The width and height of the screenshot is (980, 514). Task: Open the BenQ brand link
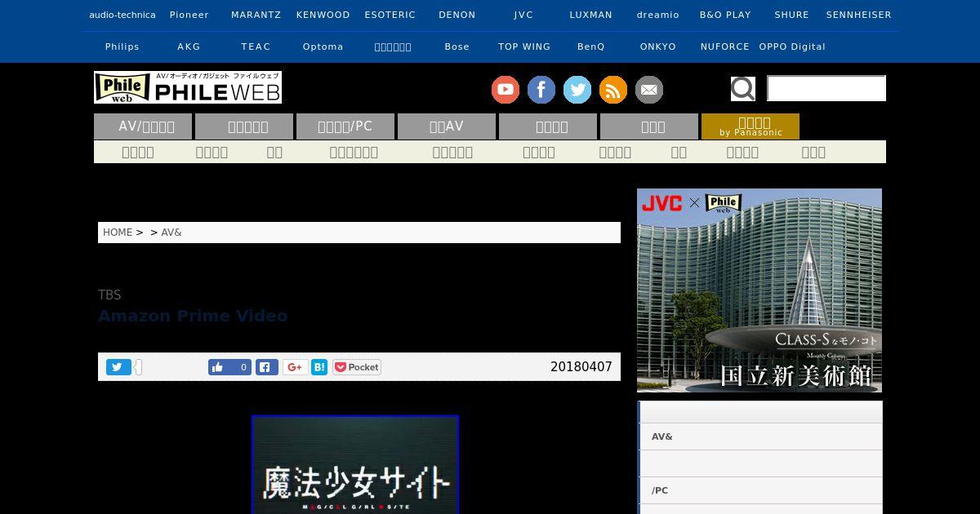point(591,47)
